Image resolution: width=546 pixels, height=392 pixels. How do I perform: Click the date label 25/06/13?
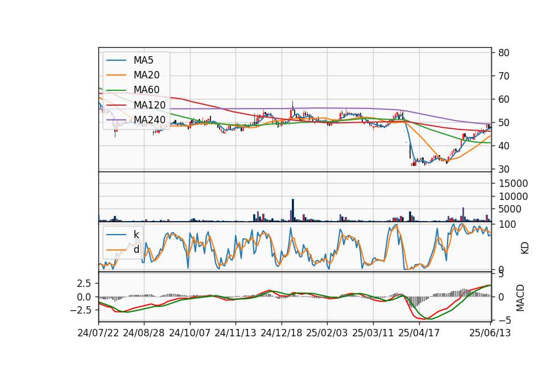[490, 333]
